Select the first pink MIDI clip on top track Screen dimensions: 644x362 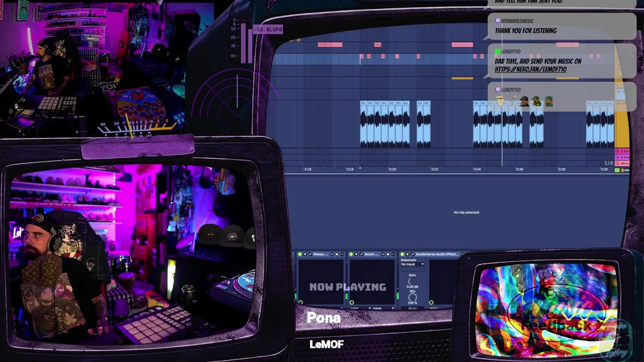[330, 45]
